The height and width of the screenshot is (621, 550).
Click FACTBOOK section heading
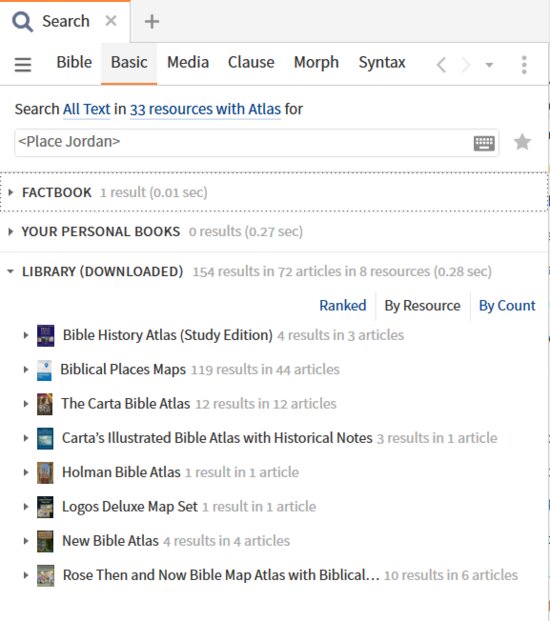[57, 192]
